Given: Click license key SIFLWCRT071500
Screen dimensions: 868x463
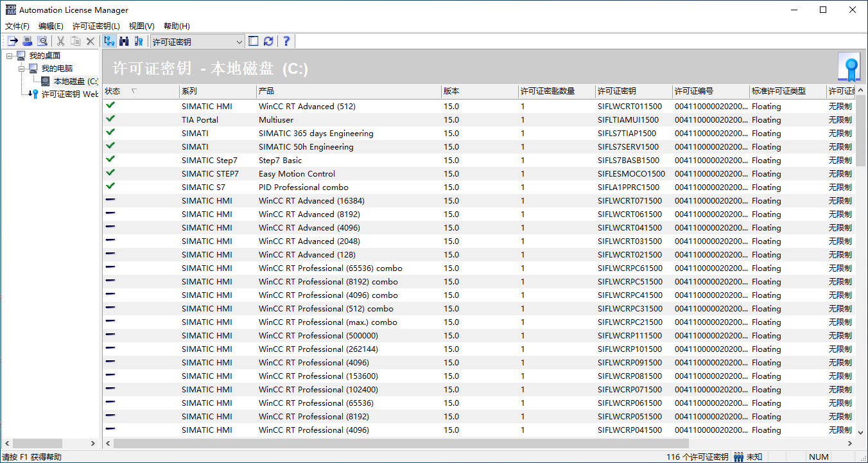Looking at the screenshot, I should pyautogui.click(x=630, y=201).
